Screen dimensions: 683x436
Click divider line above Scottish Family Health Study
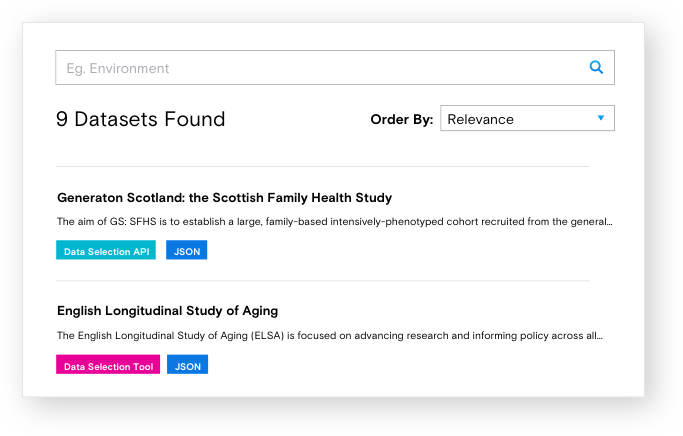pyautogui.click(x=322, y=166)
